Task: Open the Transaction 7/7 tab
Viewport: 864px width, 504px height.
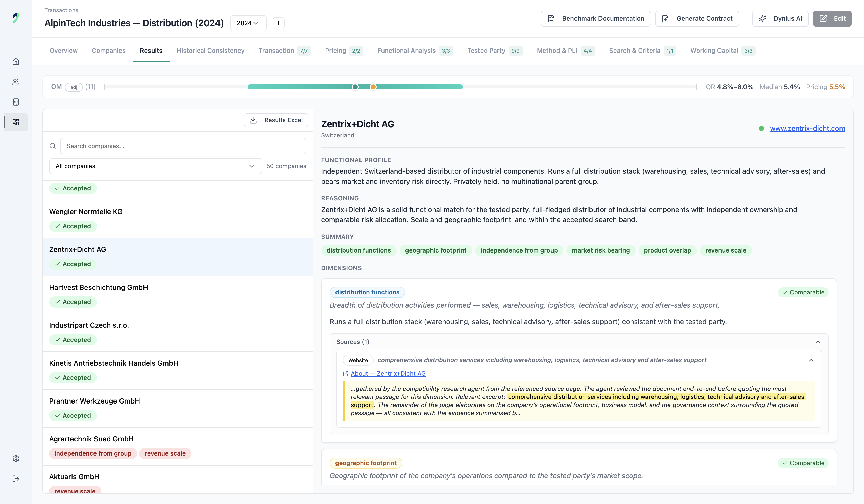Action: 284,51
